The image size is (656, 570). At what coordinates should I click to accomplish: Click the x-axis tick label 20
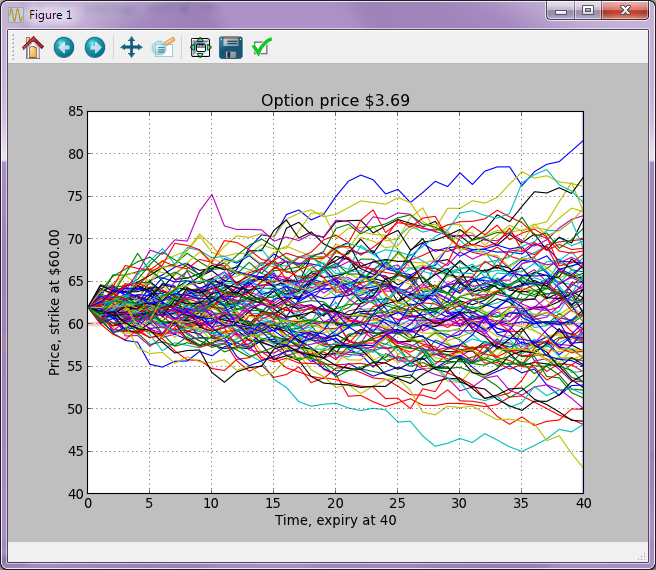pos(335,503)
